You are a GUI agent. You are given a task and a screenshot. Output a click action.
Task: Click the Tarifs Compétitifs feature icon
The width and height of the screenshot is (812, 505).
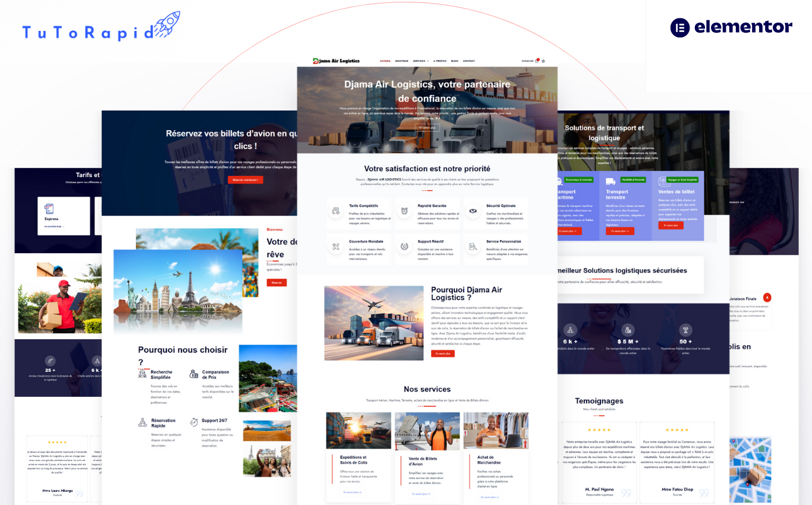[336, 211]
